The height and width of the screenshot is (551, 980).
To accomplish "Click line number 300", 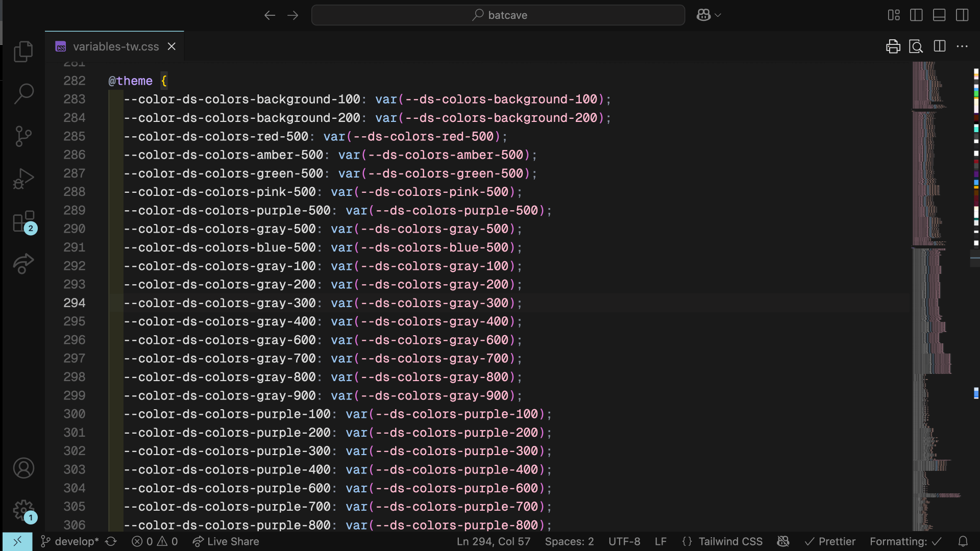I will [75, 414].
